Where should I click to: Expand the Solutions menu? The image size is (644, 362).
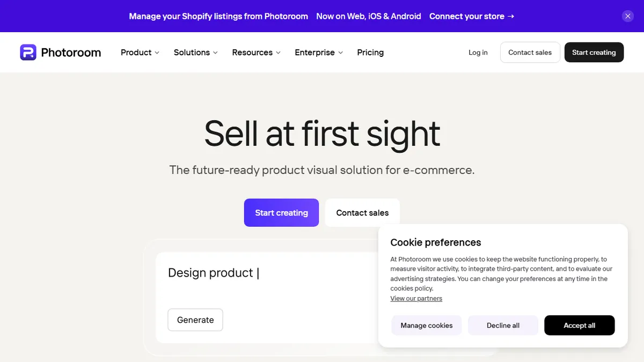click(196, 53)
